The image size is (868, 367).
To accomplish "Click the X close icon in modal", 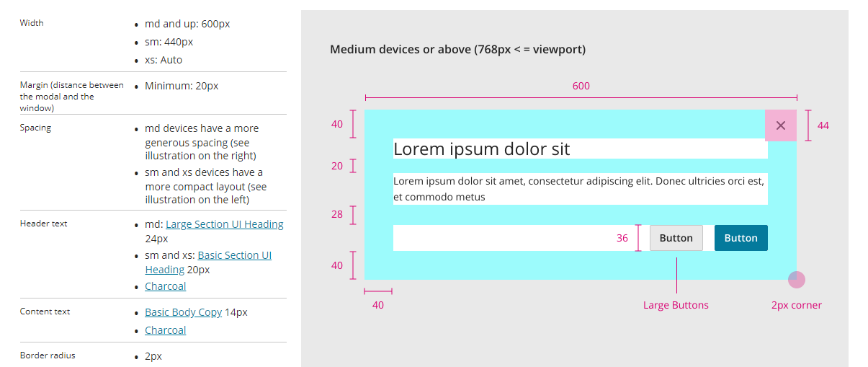I will click(781, 125).
